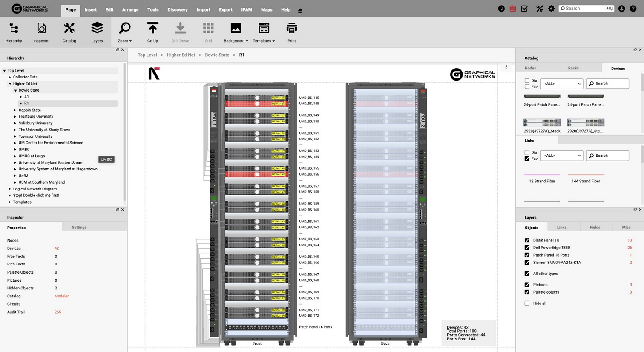Image resolution: width=644 pixels, height=352 pixels.
Task: Open the <ALL> dropdown in Catalog devices
Action: pyautogui.click(x=561, y=84)
